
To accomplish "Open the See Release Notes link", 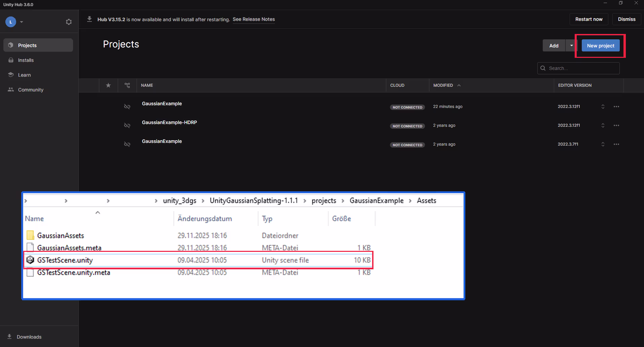I will tap(254, 19).
